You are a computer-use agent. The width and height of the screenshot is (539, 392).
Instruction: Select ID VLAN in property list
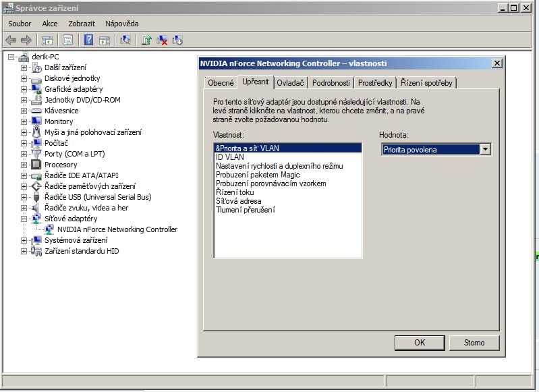[x=288, y=157]
